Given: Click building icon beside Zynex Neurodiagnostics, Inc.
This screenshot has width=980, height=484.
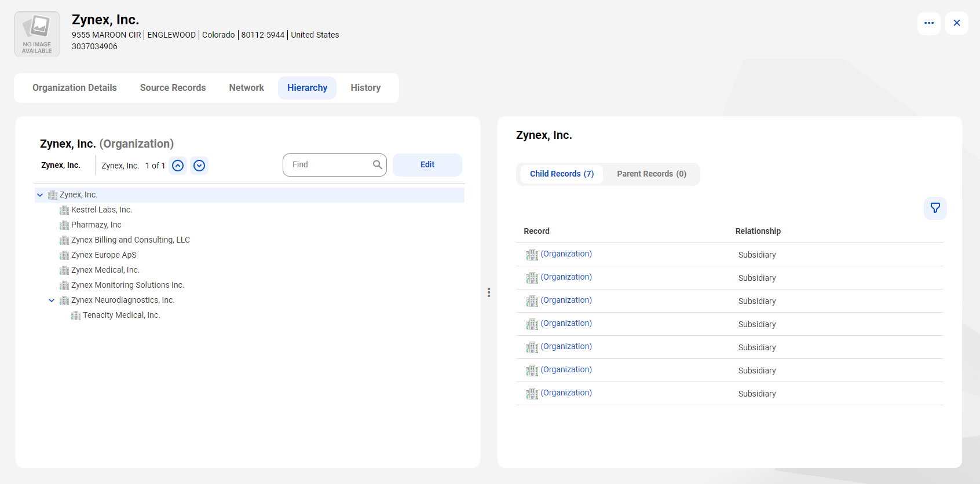Looking at the screenshot, I should click(x=64, y=300).
